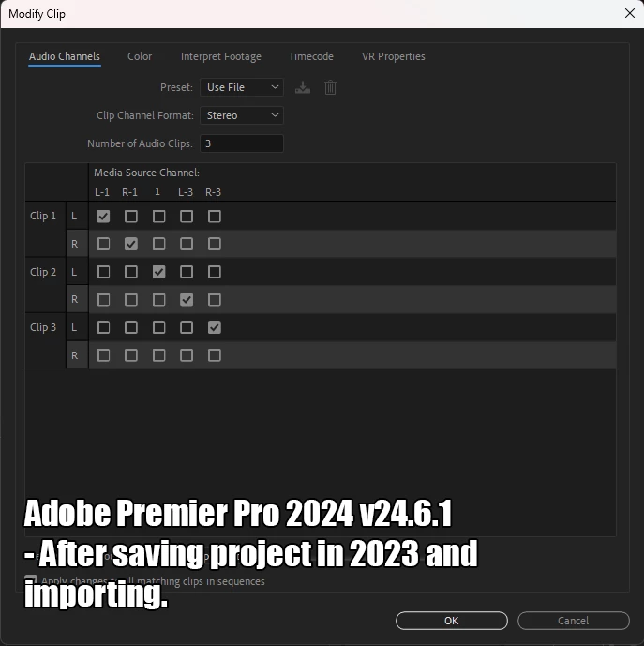
Task: Uncheck Clip 1 L channel L-1 checkbox
Action: pyautogui.click(x=103, y=217)
